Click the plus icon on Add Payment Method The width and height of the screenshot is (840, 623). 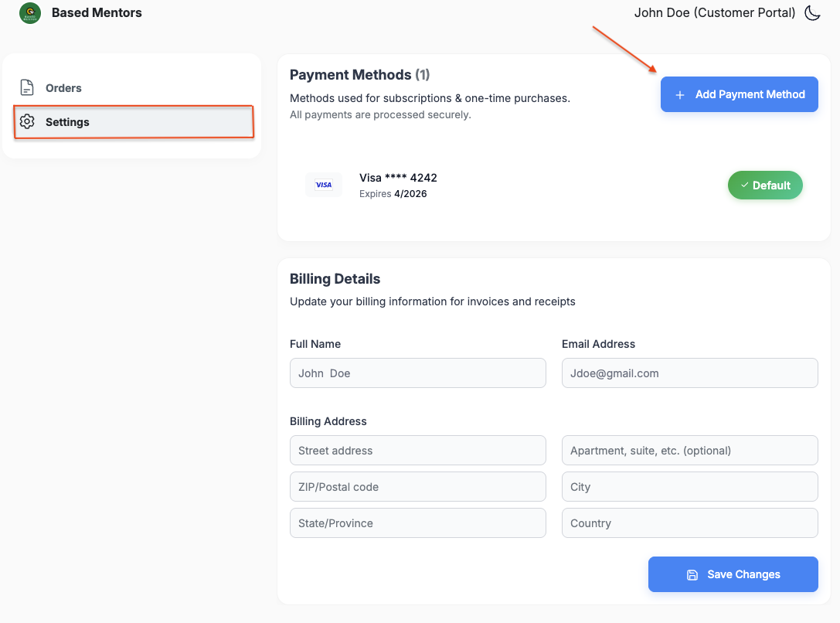pyautogui.click(x=680, y=95)
